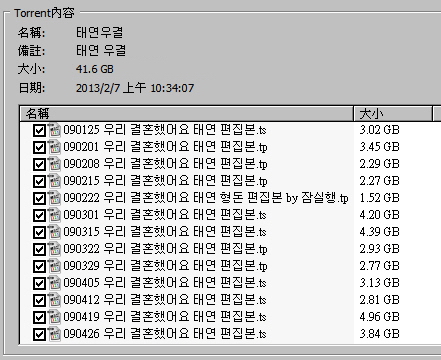The image size is (441, 360).
Task: Deselect the 090412 file checkbox
Action: [39, 300]
